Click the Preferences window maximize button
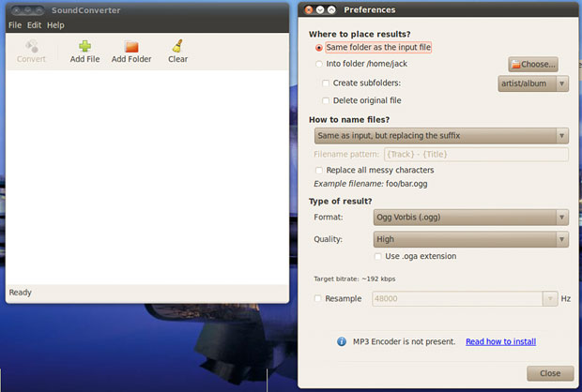582x392 pixels. 331,10
